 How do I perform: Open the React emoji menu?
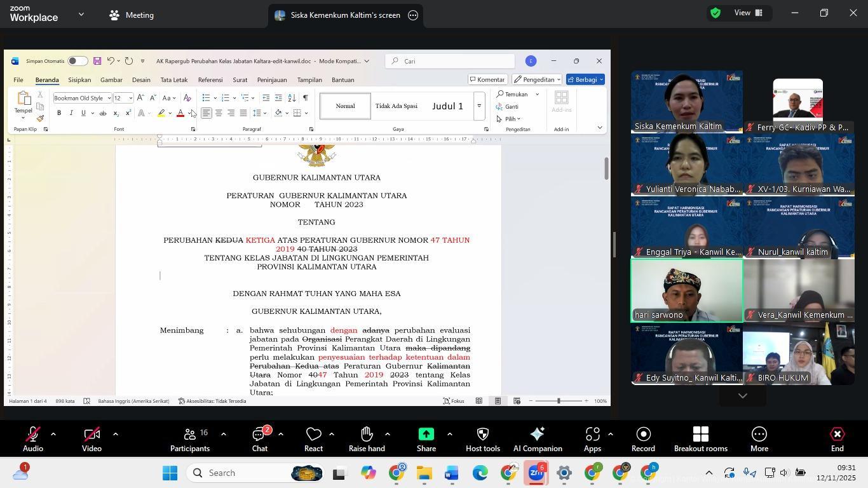coord(313,435)
